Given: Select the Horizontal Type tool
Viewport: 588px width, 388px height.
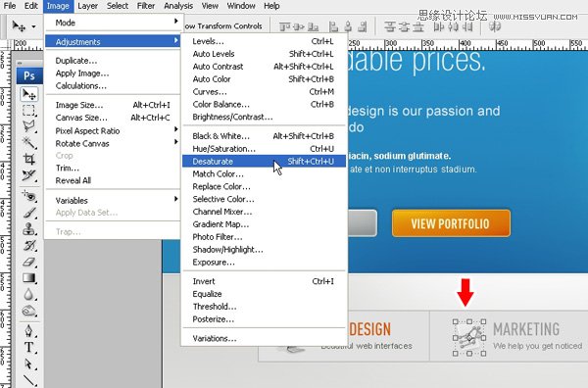Looking at the screenshot, I should pyautogui.click(x=28, y=347).
